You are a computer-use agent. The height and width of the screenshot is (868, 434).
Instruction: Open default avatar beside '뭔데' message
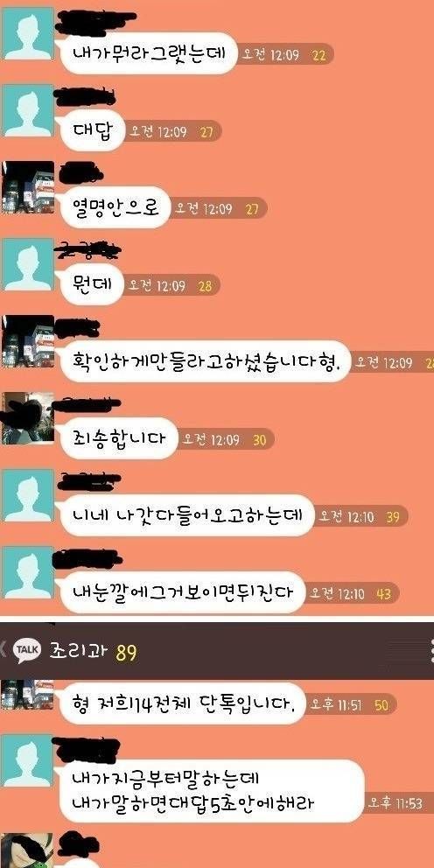[28, 264]
